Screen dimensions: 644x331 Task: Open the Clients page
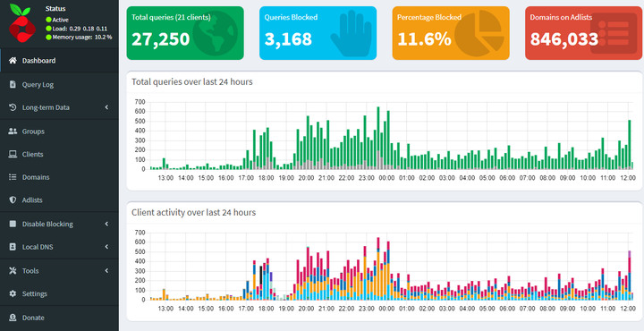pyautogui.click(x=60, y=154)
